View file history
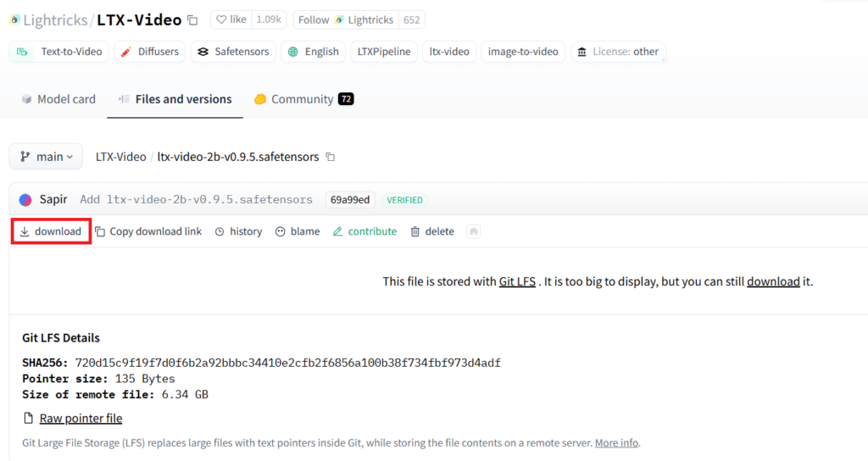Screen dimensions: 868x461 [238, 231]
